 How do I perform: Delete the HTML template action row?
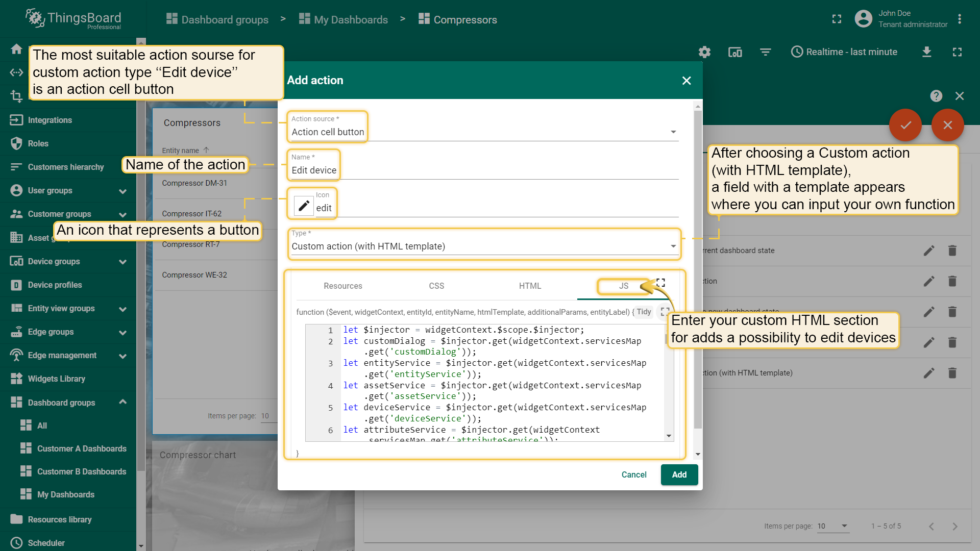tap(952, 373)
